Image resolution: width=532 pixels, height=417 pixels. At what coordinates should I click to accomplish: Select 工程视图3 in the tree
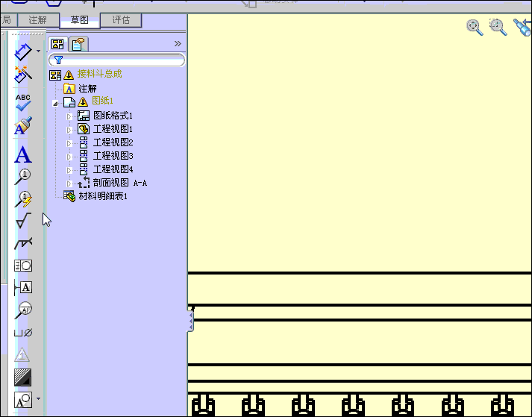113,156
